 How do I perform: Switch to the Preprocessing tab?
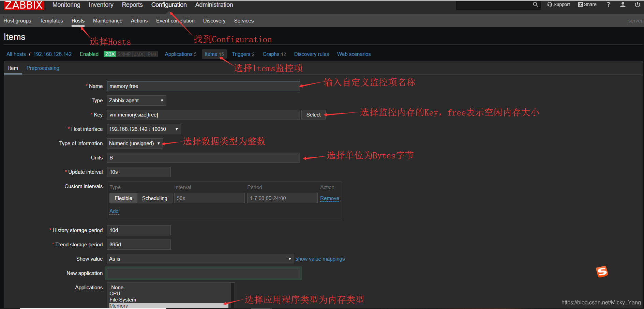(x=43, y=68)
